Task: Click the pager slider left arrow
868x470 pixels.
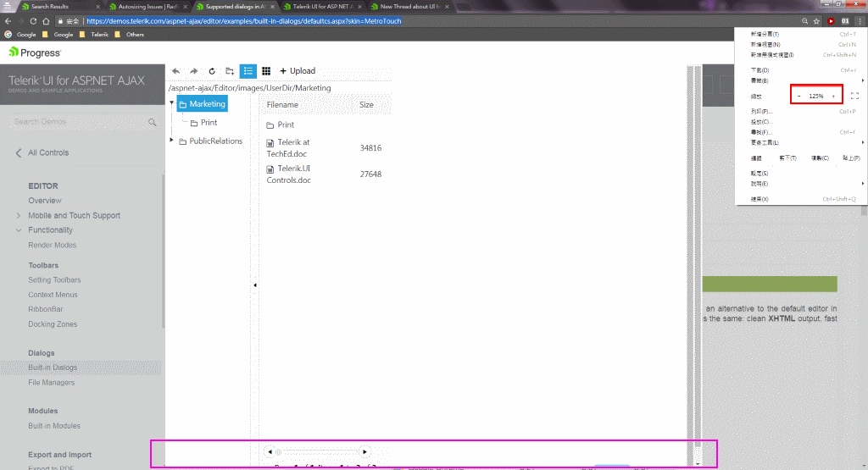Action: click(270, 451)
